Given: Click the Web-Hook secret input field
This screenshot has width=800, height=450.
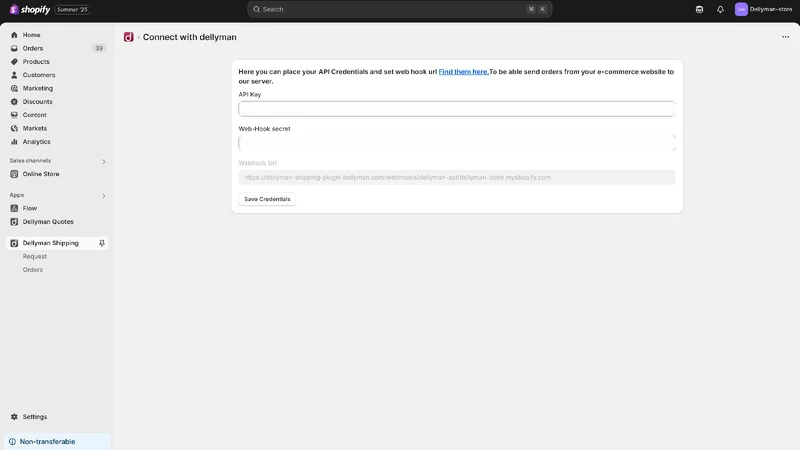Looking at the screenshot, I should [457, 143].
